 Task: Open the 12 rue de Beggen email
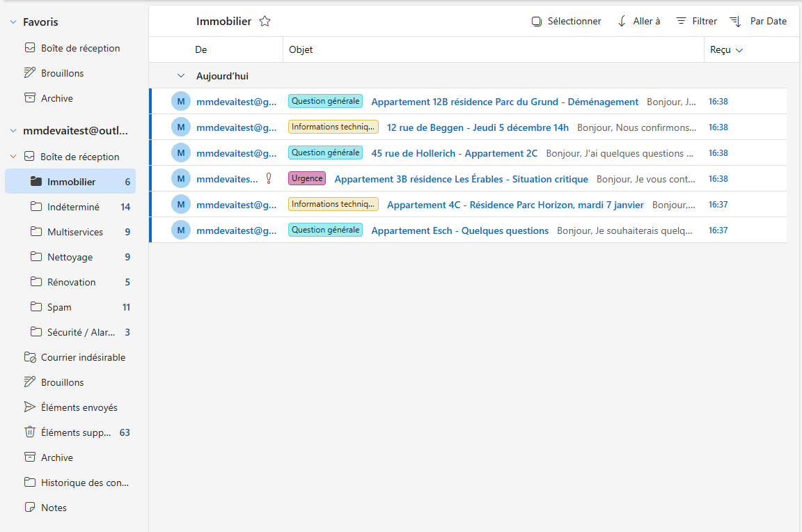tap(478, 127)
